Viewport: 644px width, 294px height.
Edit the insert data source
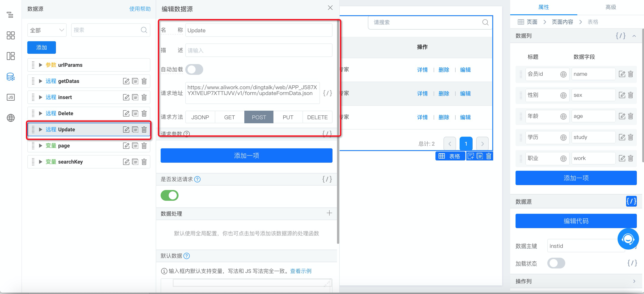coord(126,97)
